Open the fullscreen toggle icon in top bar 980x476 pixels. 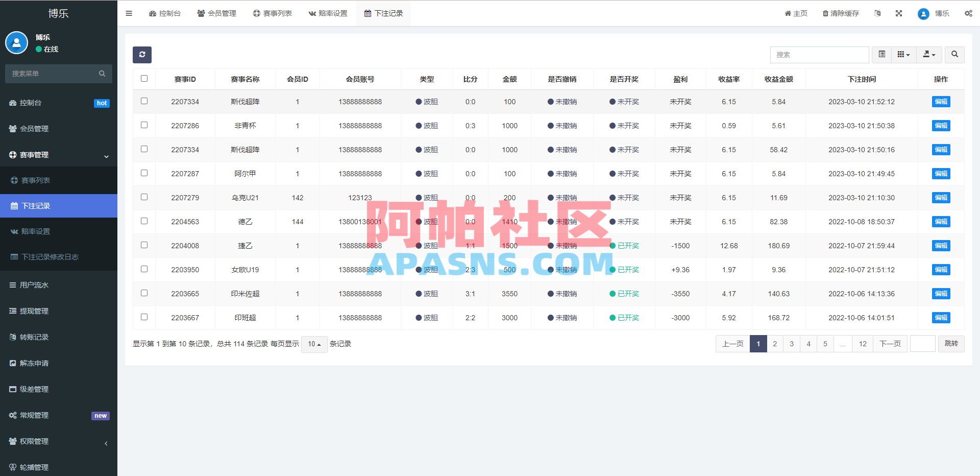pyautogui.click(x=898, y=13)
